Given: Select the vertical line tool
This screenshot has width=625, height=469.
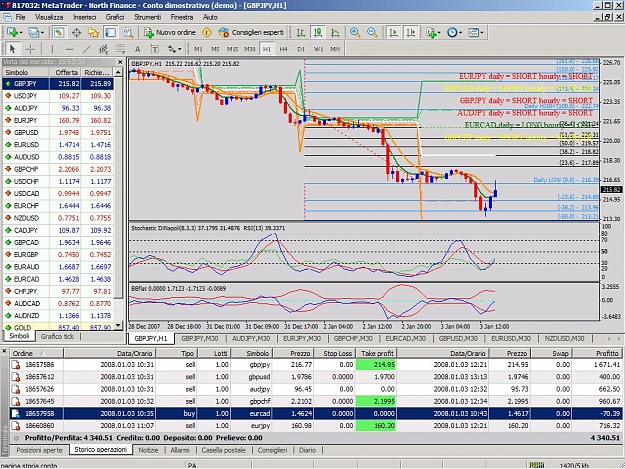Looking at the screenshot, I should (x=52, y=49).
